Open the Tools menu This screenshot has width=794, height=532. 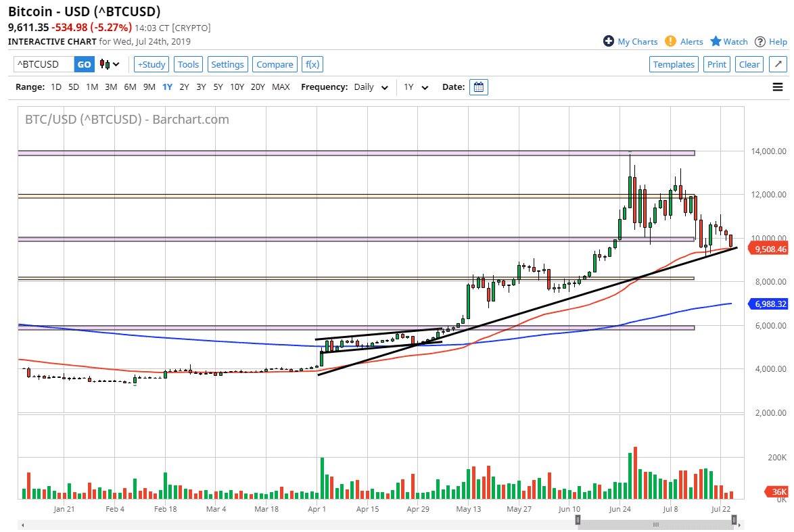point(188,64)
